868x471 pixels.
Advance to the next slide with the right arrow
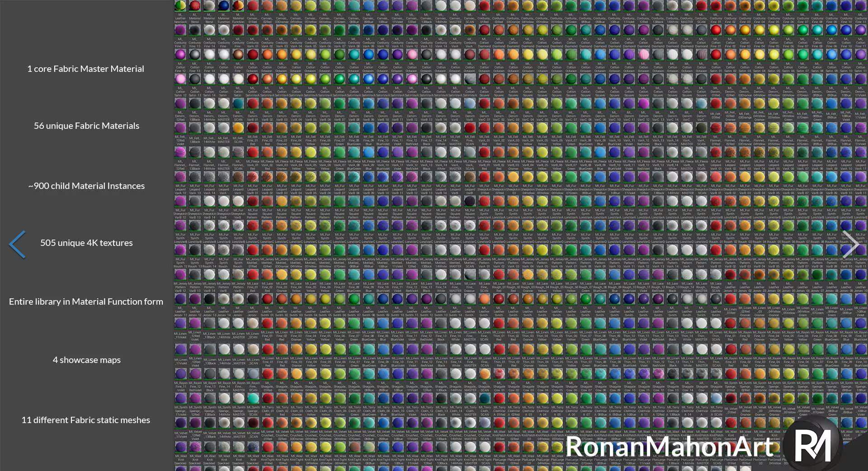850,244
